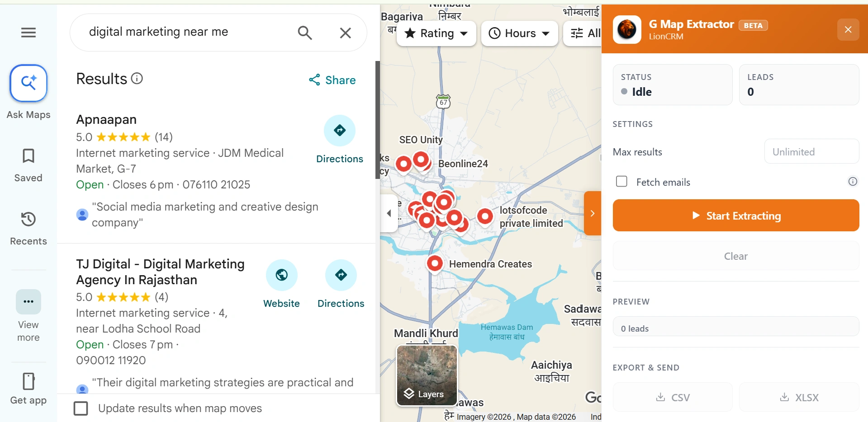Click the LionCRM logo icon

click(x=627, y=29)
